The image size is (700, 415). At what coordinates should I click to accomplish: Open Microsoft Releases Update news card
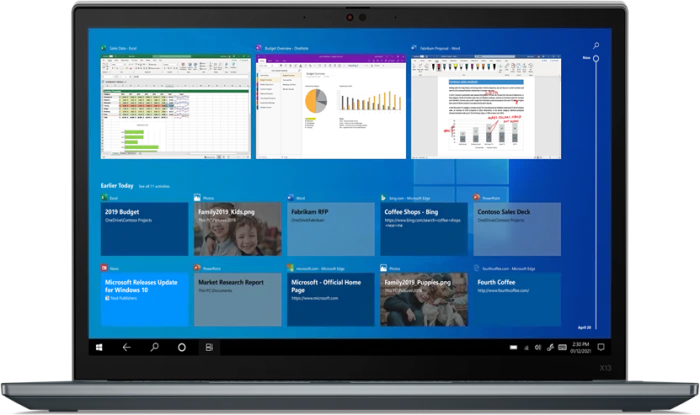click(x=144, y=299)
